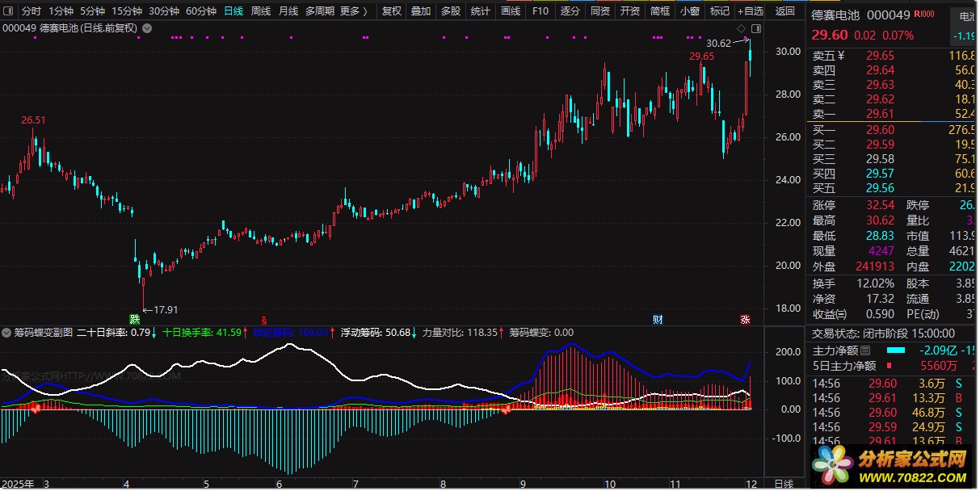Open the 主力净额 detail list icon

tap(866, 350)
